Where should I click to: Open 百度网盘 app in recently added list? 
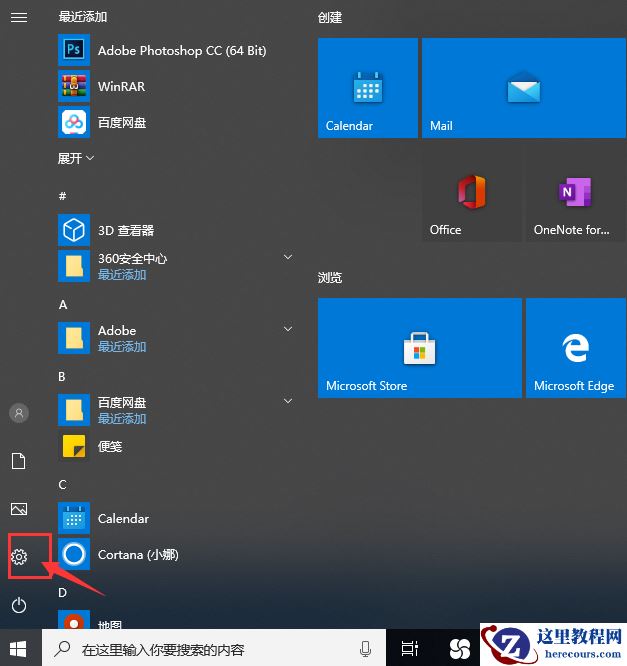(176, 122)
